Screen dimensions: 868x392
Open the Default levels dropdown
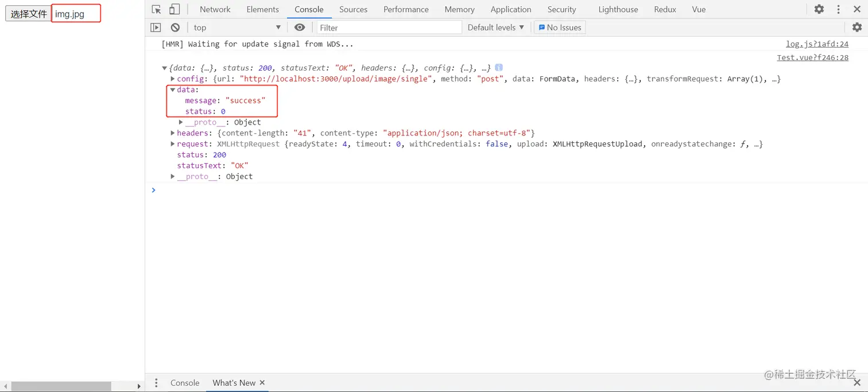tap(495, 28)
